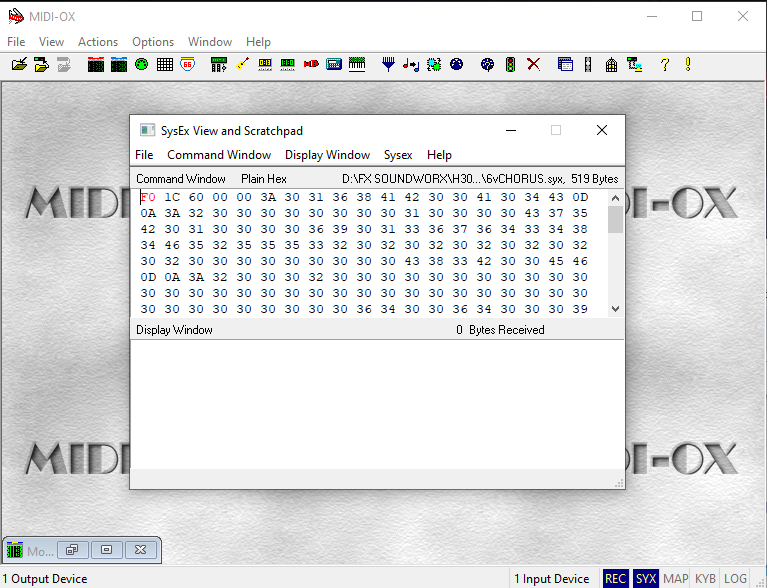The width and height of the screenshot is (767, 588).
Task: Close the SysEx View and Scratchpad window
Action: click(x=602, y=131)
